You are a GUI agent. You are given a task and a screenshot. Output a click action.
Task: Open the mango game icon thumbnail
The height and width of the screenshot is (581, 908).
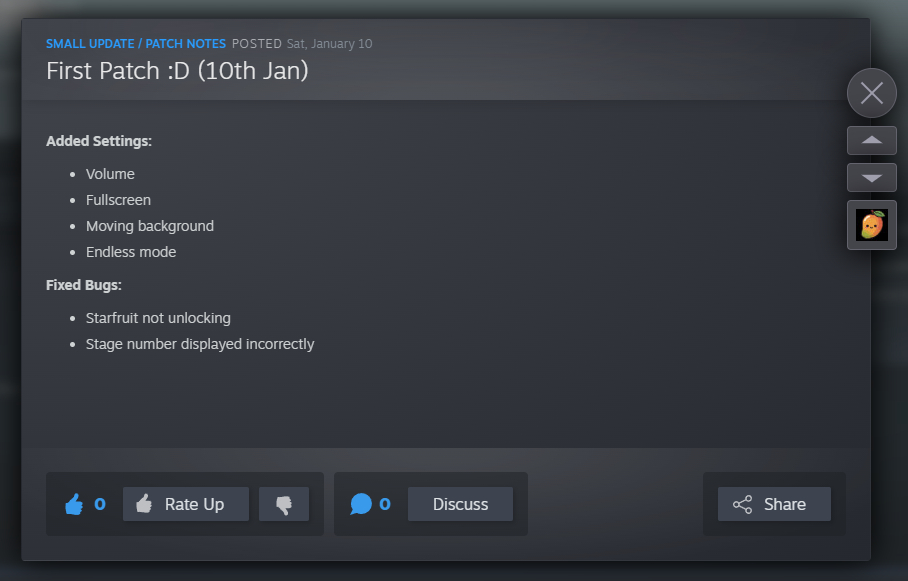tap(872, 225)
